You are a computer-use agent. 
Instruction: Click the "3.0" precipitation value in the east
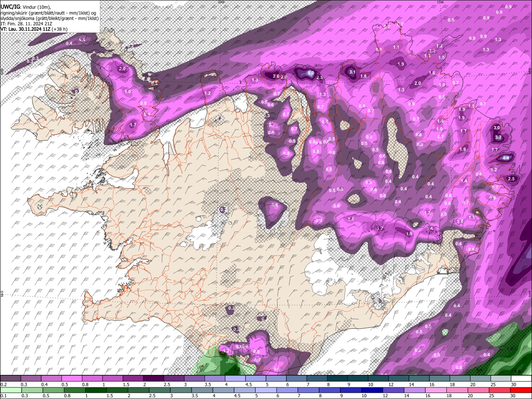[496, 128]
